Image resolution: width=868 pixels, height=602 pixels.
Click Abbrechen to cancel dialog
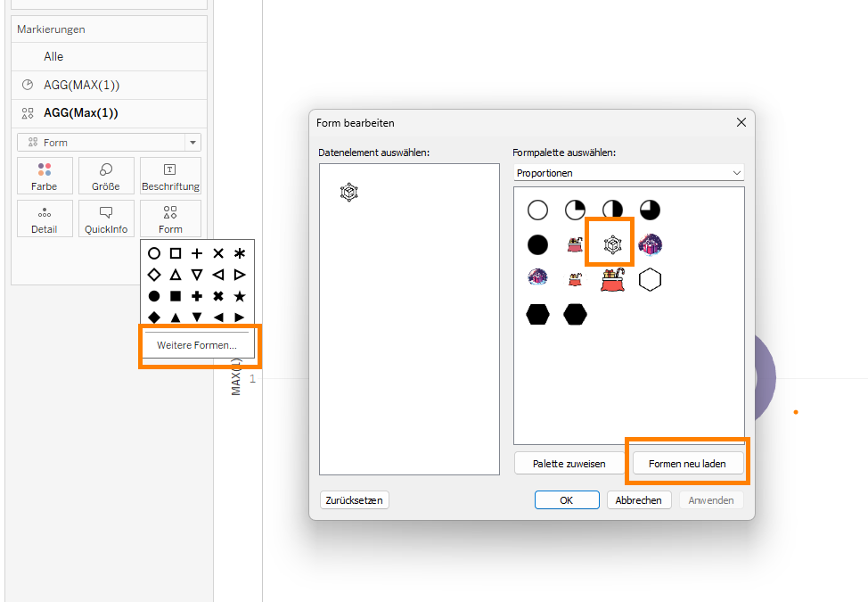coord(639,500)
